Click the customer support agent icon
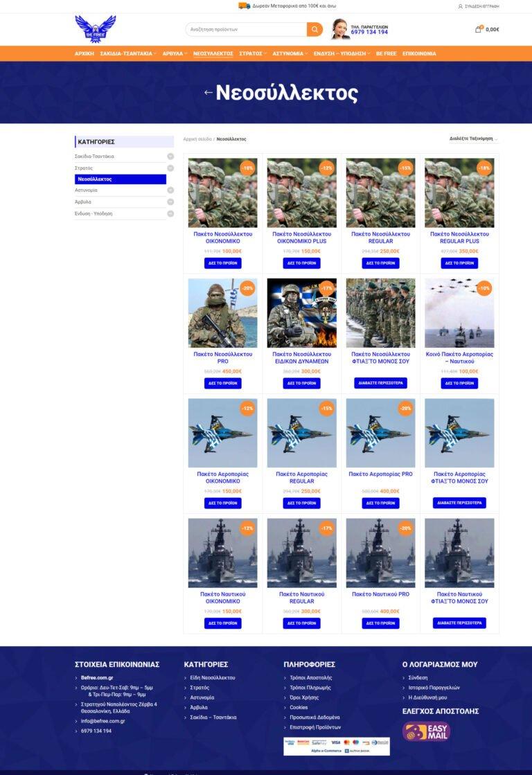The height and width of the screenshot is (775, 532). click(x=339, y=29)
